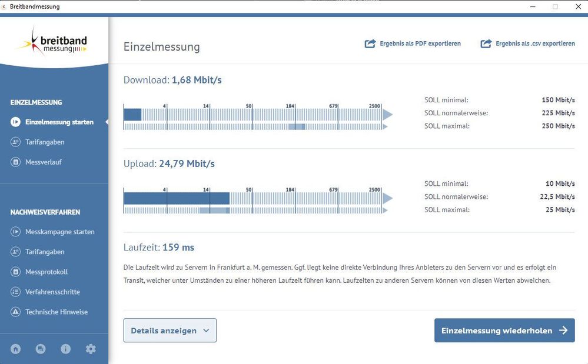Start a repeat measurement with Einzelmessung wiederholen

click(504, 330)
